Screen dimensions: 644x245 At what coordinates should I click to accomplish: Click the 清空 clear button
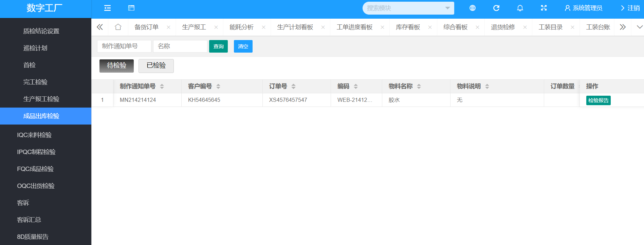[x=243, y=46]
